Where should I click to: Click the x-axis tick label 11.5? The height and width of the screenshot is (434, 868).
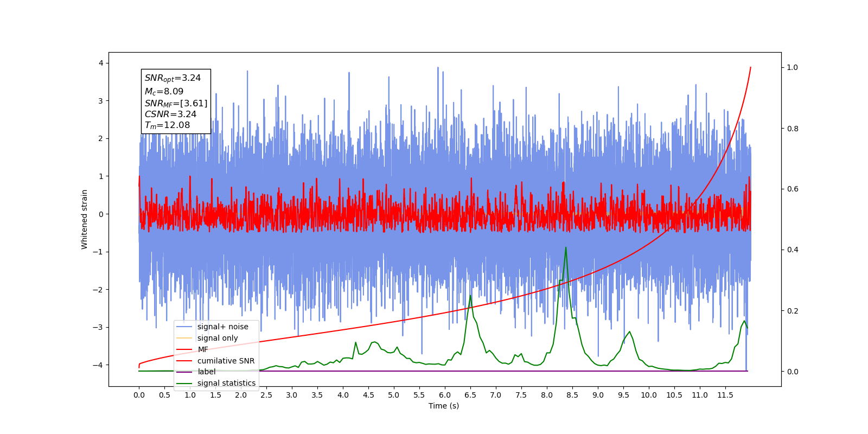tap(725, 395)
